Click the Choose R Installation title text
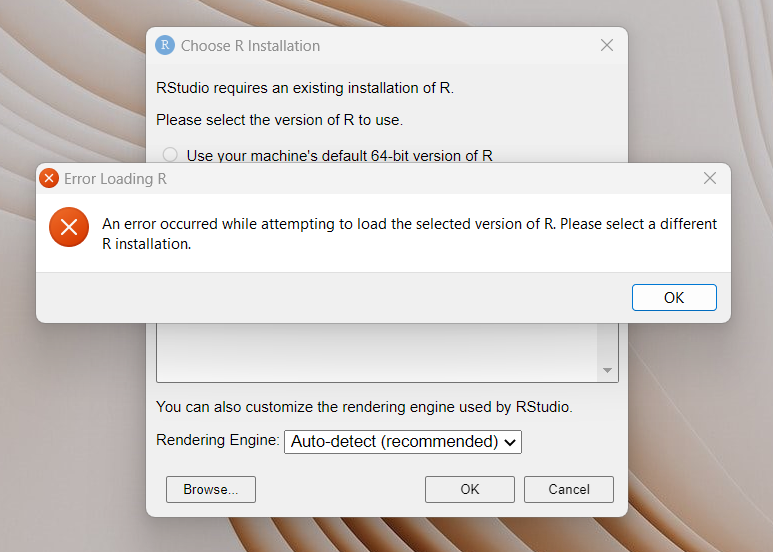Screen dimensions: 773x552 (x=250, y=46)
